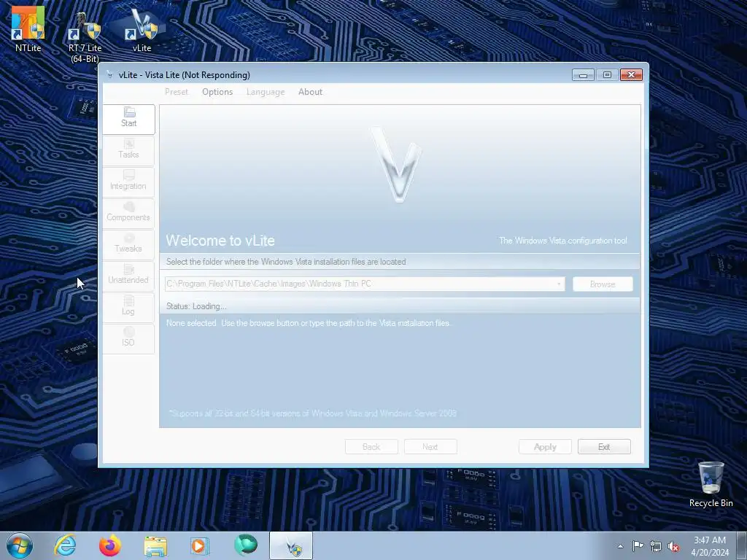Click the vLite icon in title bar

pos(110,75)
